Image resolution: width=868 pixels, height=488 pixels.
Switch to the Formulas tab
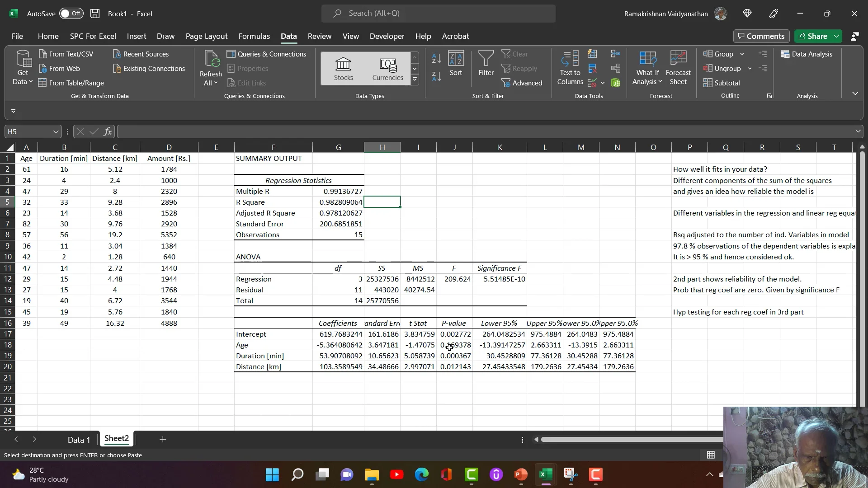point(254,36)
